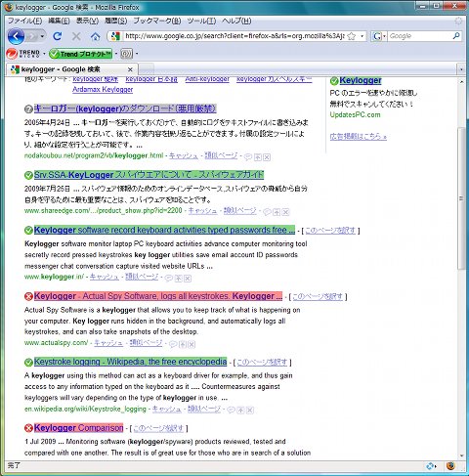This screenshot has width=469, height=476.
Task: Click the Google favicon in the address bar
Action: click(x=115, y=36)
